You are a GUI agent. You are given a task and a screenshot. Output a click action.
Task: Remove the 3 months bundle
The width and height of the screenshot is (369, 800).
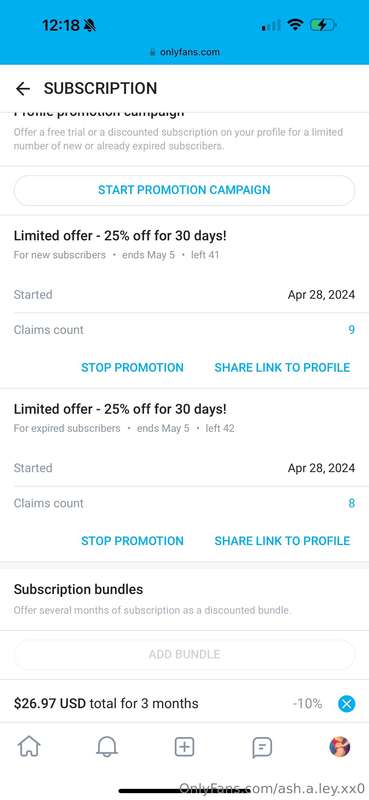point(347,705)
